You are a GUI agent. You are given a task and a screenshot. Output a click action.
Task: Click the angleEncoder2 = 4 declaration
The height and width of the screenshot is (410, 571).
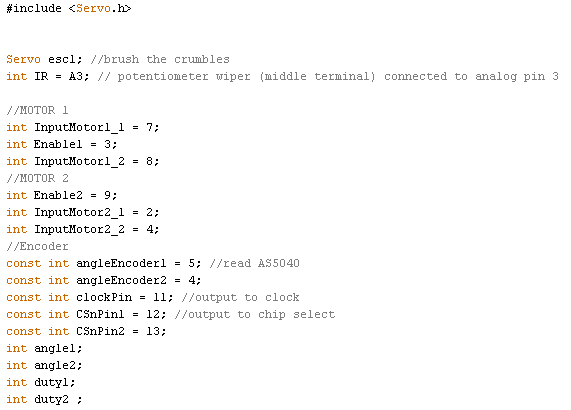104,280
